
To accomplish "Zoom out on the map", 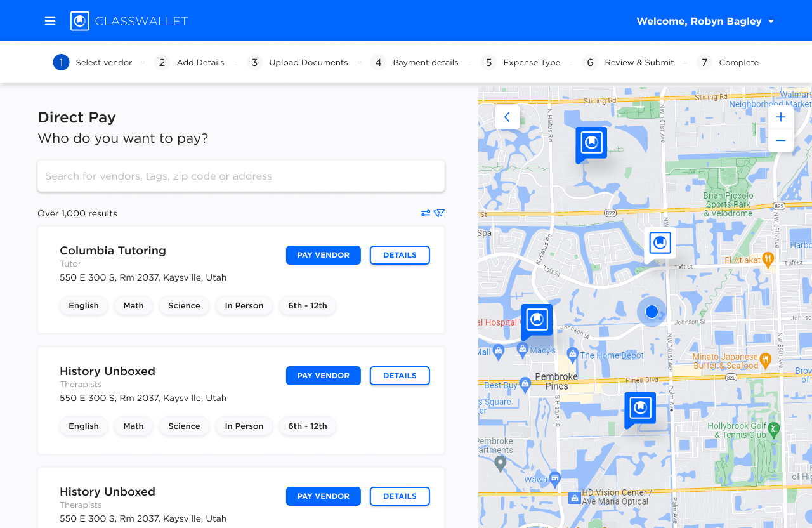I will click(x=780, y=140).
